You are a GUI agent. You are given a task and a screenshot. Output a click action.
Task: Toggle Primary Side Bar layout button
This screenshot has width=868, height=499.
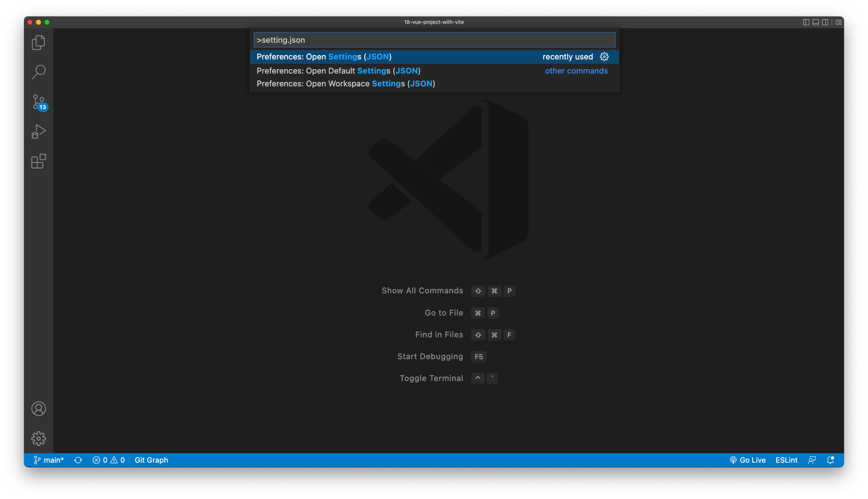806,22
